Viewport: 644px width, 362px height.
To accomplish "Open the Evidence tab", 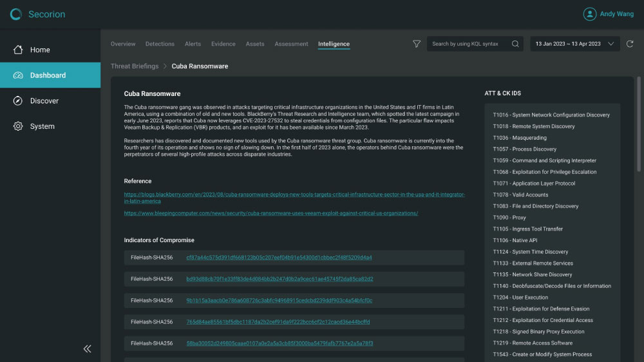I will (x=223, y=44).
